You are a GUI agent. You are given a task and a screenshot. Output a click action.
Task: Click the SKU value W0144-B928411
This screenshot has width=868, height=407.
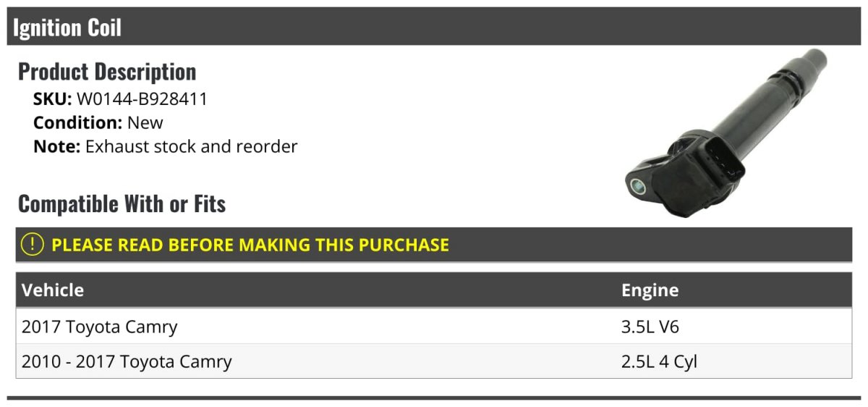(142, 99)
